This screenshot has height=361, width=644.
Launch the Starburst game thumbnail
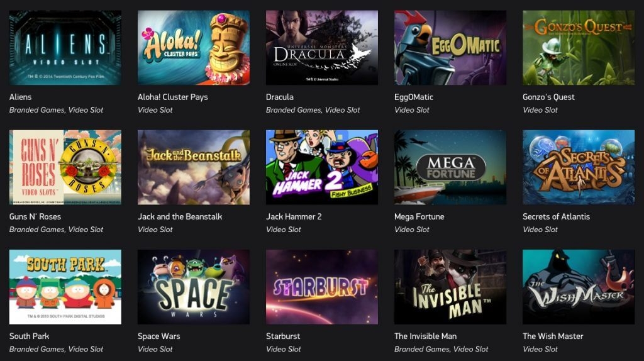[x=322, y=287]
